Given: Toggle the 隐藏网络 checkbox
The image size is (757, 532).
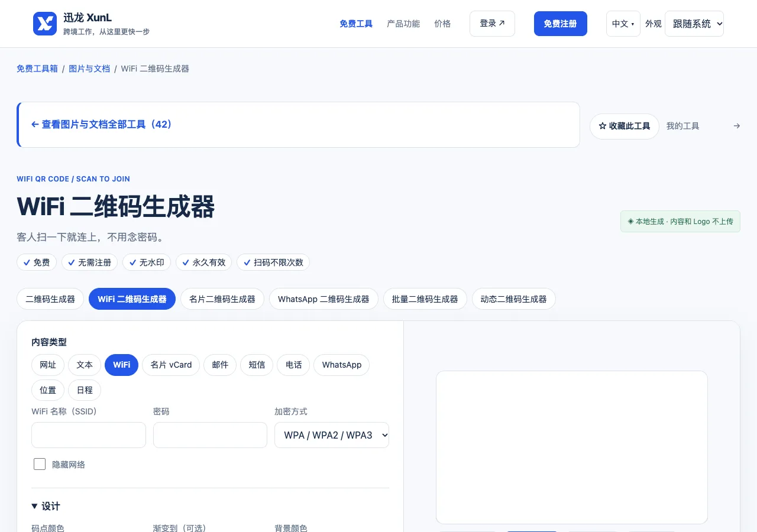Looking at the screenshot, I should click(40, 464).
